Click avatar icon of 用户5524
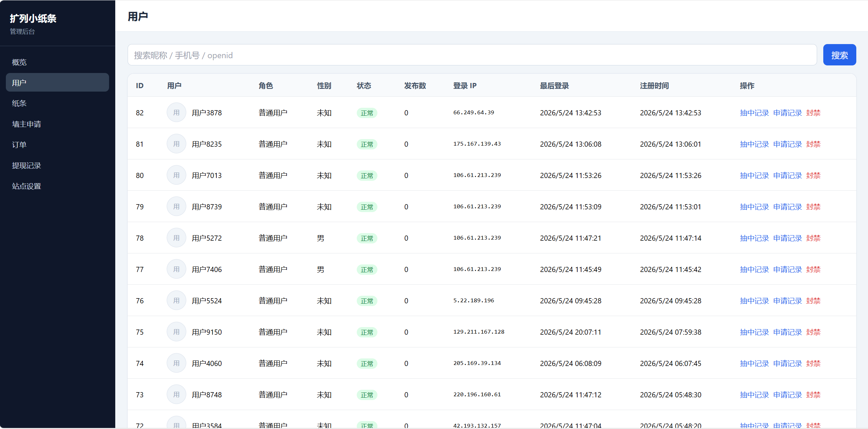Screen dimensions: 868x429 [x=176, y=301]
